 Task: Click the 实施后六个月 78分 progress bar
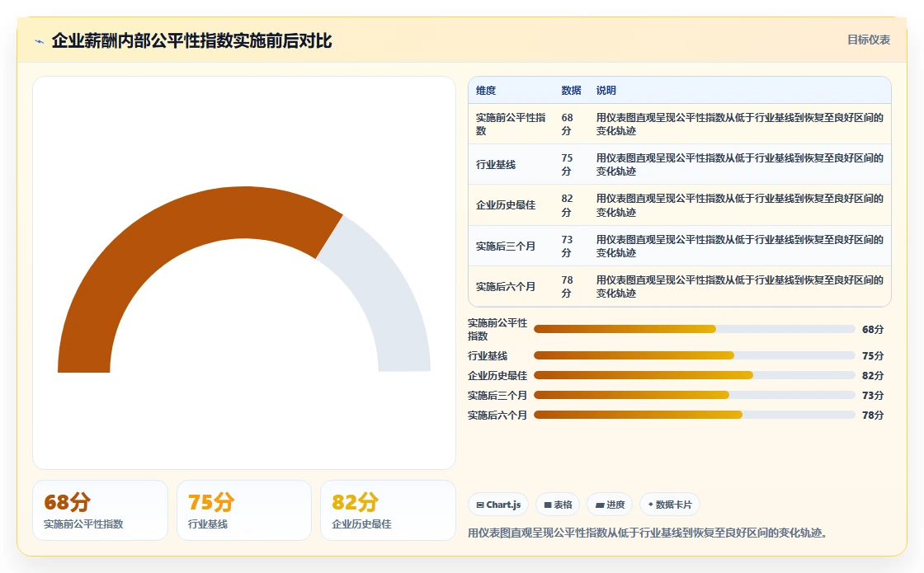click(694, 416)
